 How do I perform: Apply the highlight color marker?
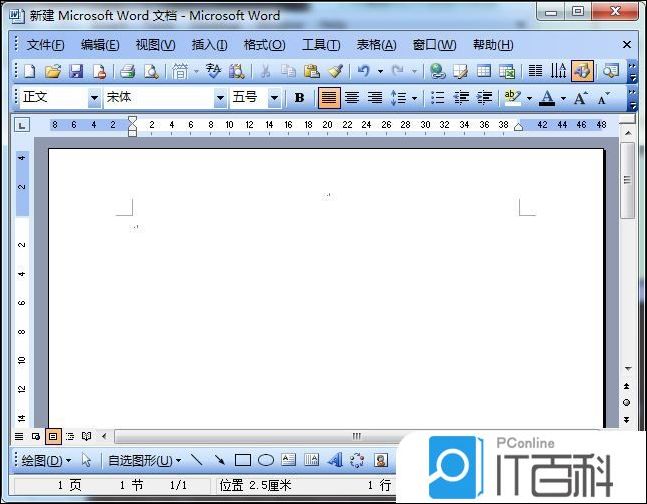pos(513,97)
